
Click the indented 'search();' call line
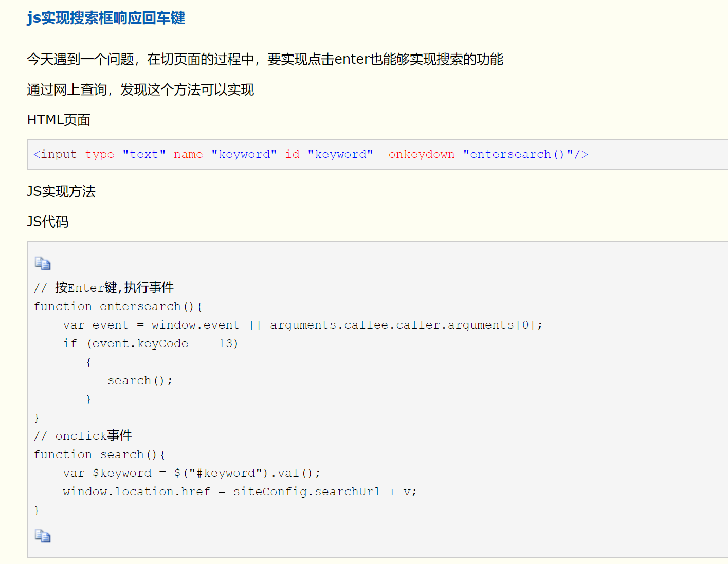click(140, 380)
